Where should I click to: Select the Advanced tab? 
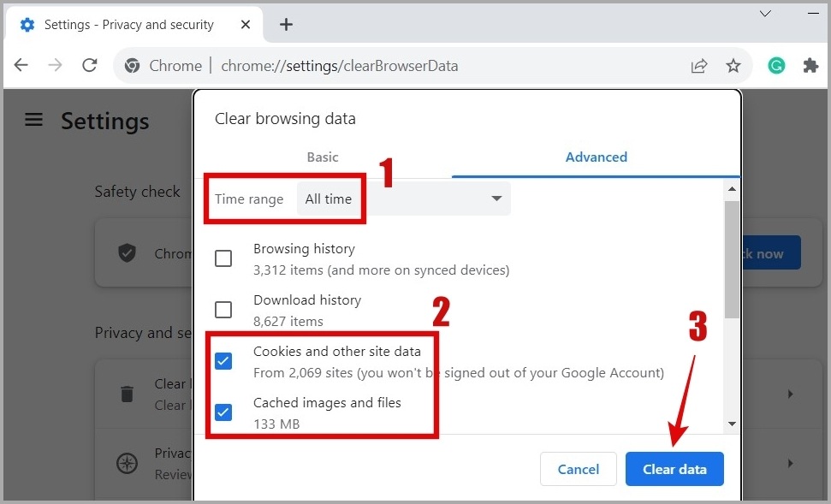click(x=597, y=157)
